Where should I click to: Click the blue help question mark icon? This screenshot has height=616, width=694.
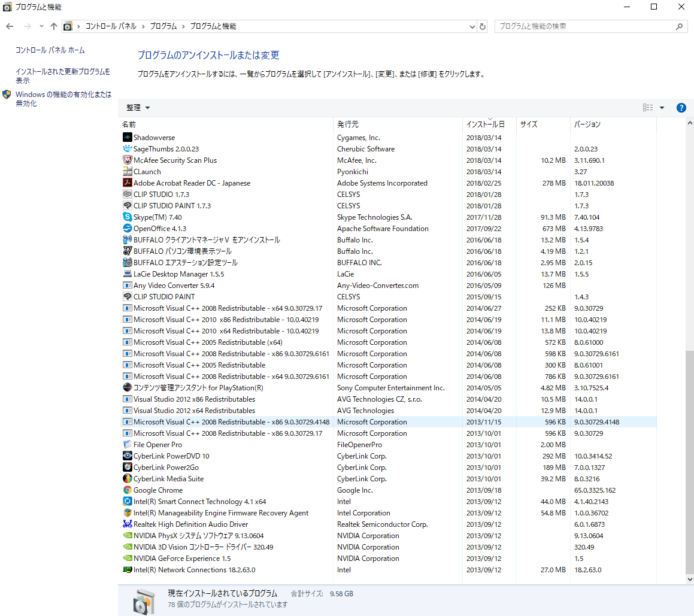pos(681,108)
